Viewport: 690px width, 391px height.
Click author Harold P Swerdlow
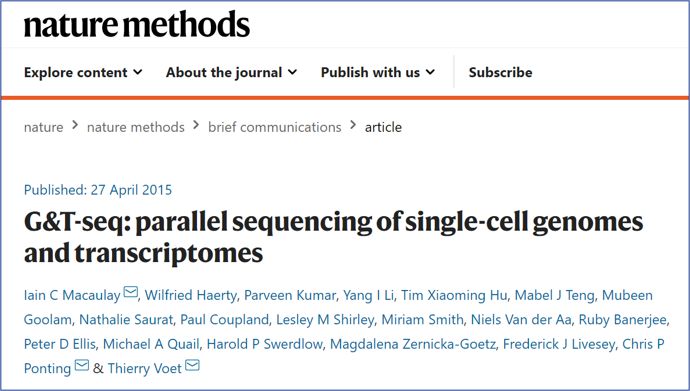pos(264,344)
